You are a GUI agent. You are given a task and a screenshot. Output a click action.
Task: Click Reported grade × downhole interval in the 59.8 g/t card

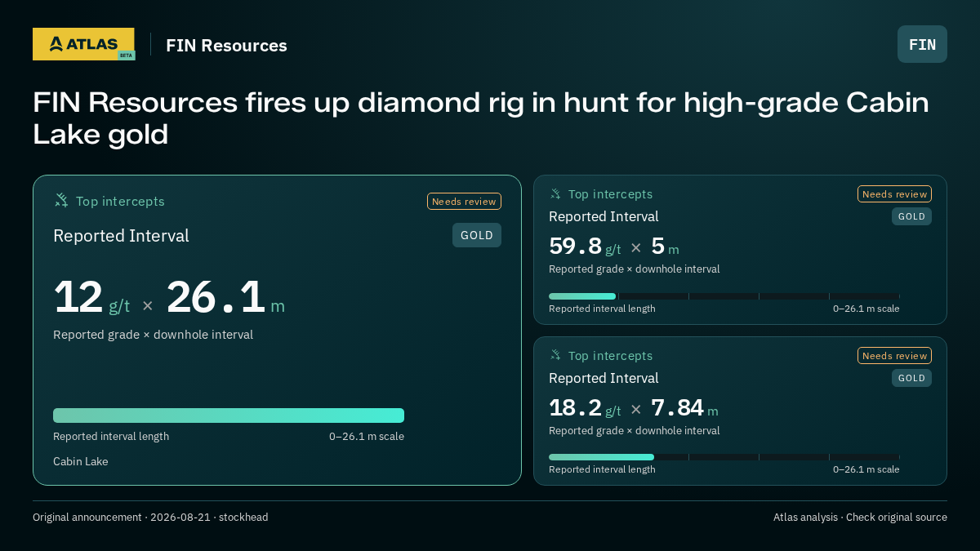point(634,269)
